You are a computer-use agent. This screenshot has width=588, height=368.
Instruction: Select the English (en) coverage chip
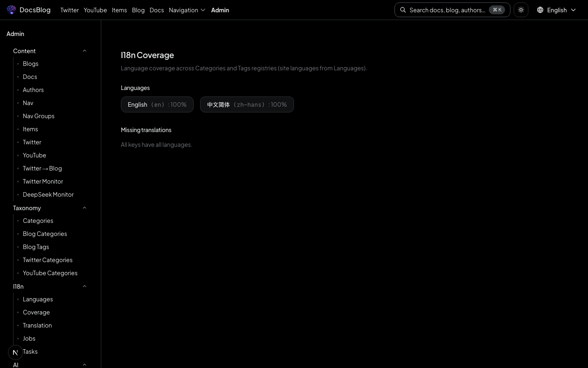(x=157, y=105)
